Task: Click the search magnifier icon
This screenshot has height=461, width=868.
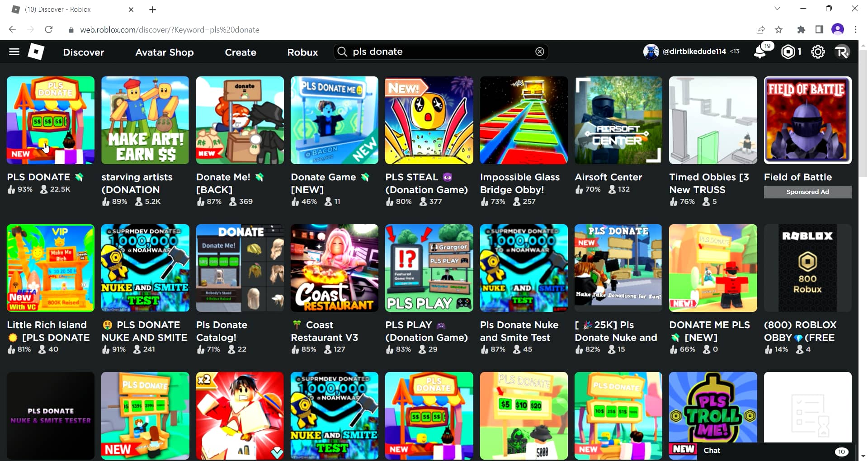Action: 342,52
